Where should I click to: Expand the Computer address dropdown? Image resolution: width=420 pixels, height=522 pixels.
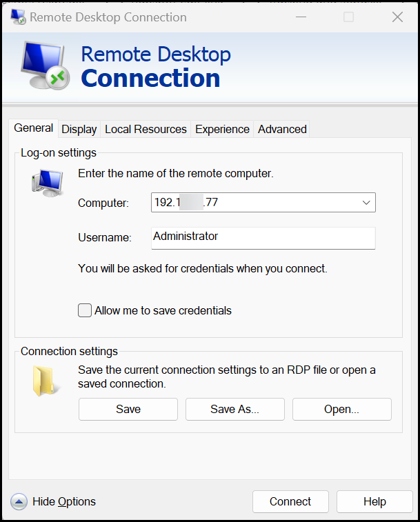pos(366,203)
